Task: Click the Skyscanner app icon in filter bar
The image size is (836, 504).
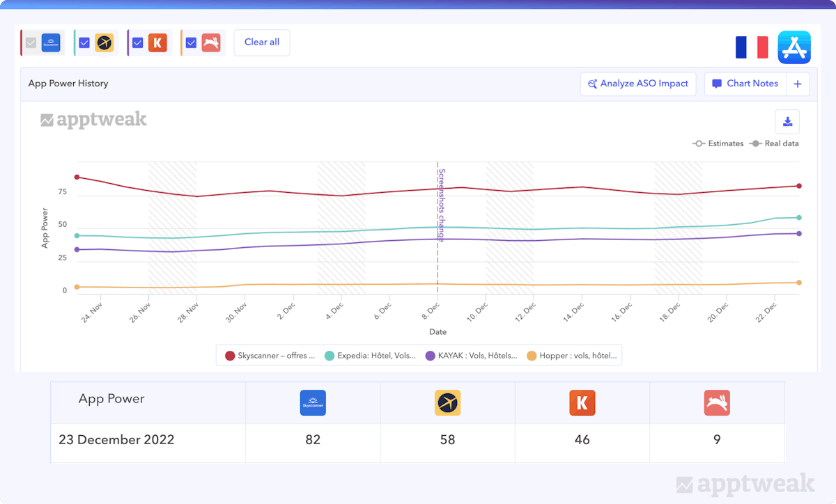Action: click(x=51, y=42)
